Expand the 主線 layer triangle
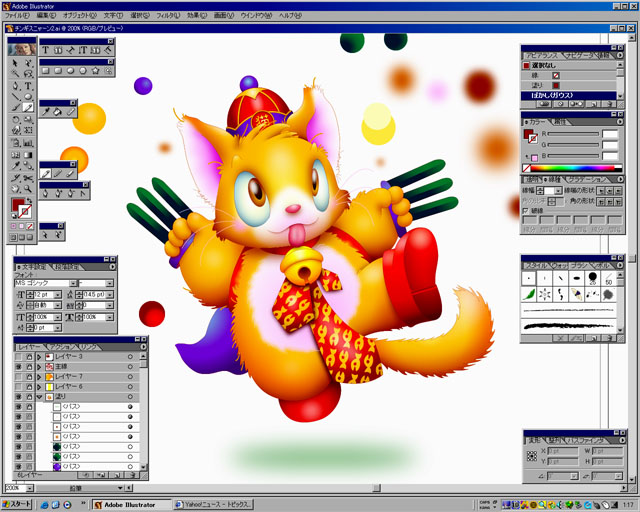The height and width of the screenshot is (512, 640). click(40, 367)
